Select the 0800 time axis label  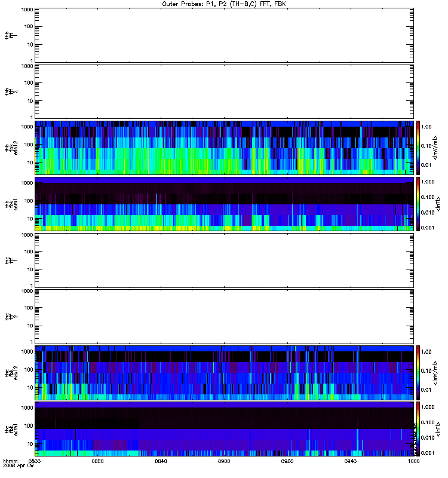(x=34, y=461)
